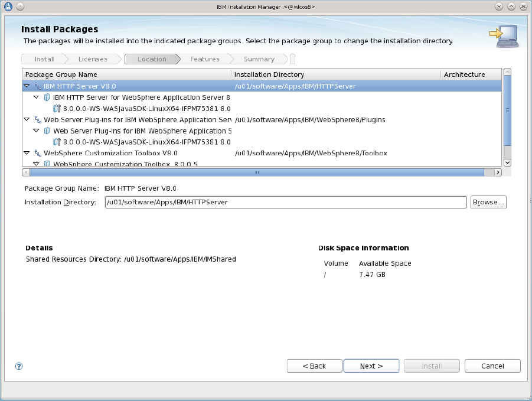Click the horizontal scrollbar thumb below the table

pos(257,172)
